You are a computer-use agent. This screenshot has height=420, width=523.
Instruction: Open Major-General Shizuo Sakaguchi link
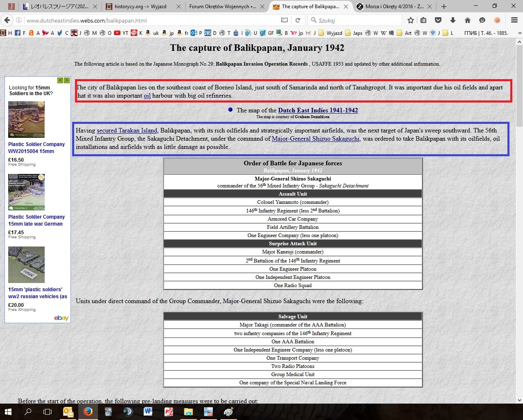click(x=315, y=139)
